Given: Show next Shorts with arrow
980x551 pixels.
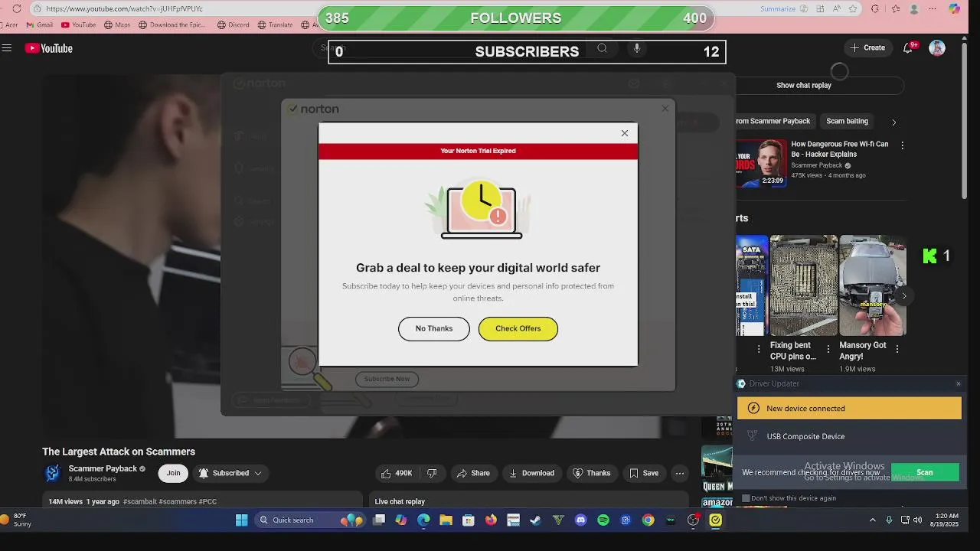Looking at the screenshot, I should pyautogui.click(x=904, y=296).
